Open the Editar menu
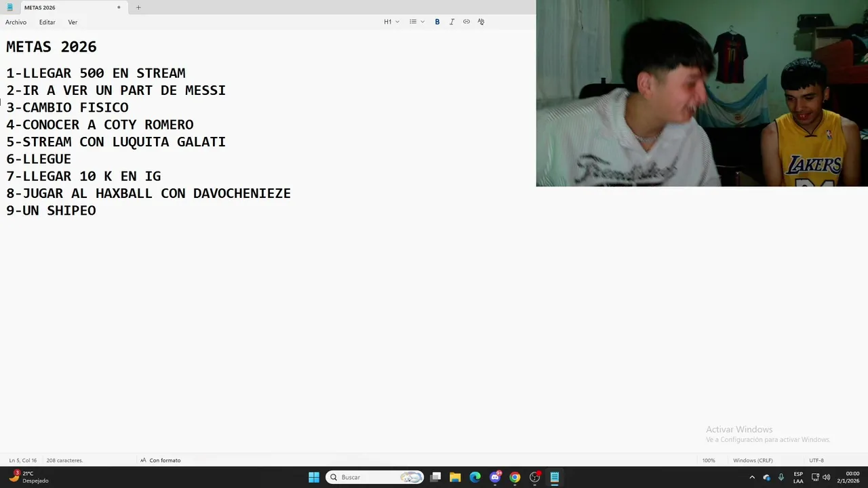Viewport: 868px width, 488px height. click(47, 22)
